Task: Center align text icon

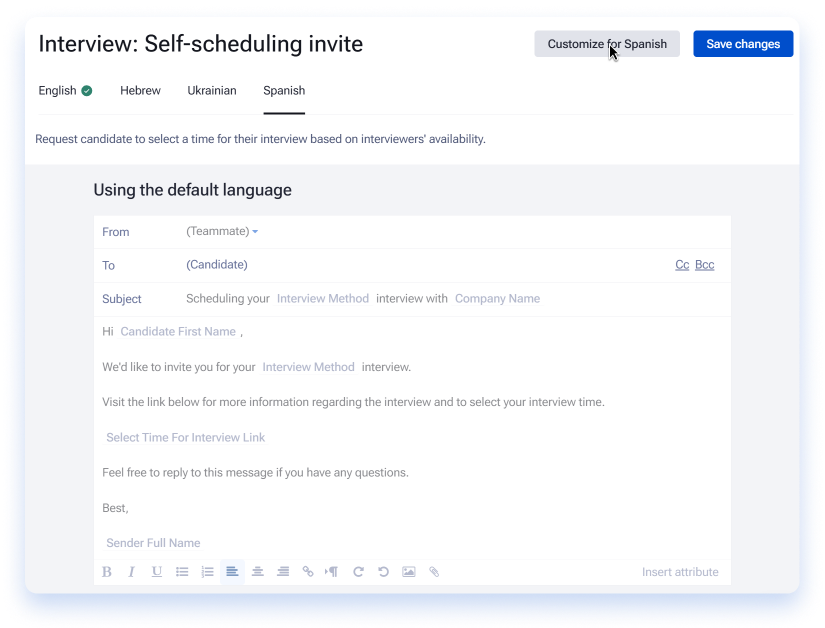Action: pos(257,572)
